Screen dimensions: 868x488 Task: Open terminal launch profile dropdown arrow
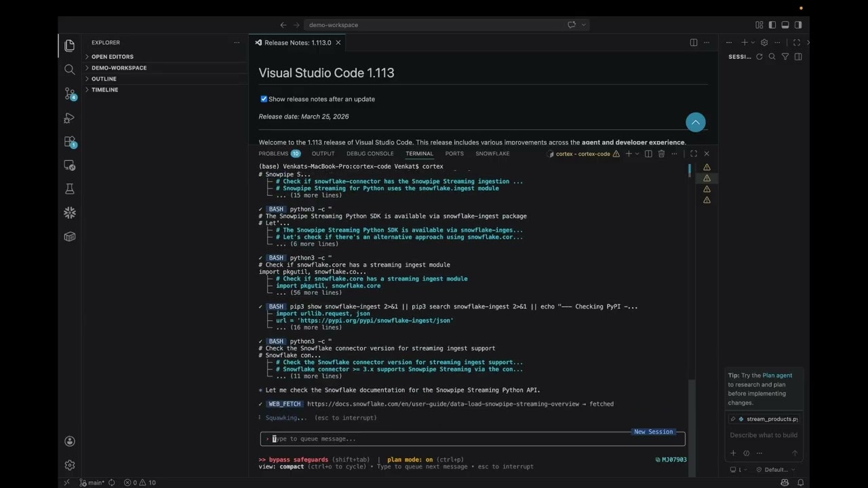(x=637, y=154)
